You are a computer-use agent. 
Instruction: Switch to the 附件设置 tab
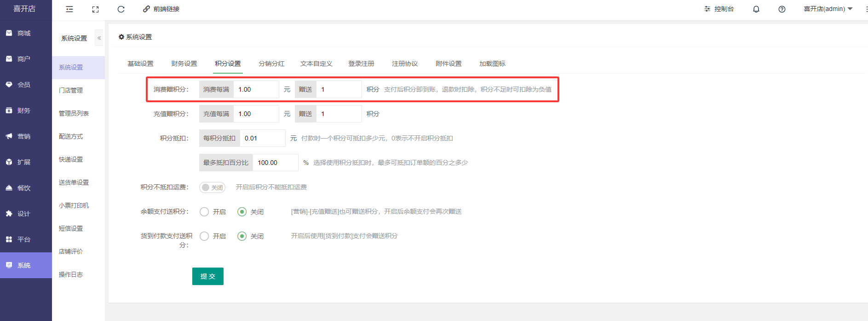click(x=448, y=64)
